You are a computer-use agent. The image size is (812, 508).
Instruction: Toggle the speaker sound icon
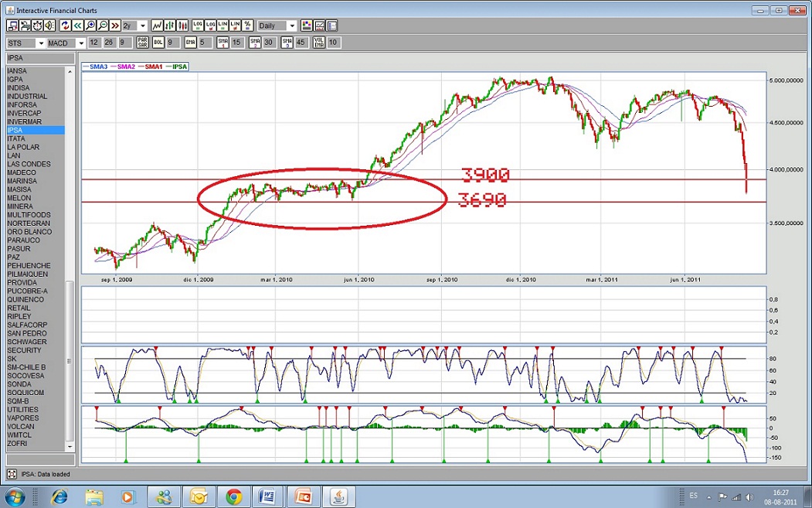(49, 26)
